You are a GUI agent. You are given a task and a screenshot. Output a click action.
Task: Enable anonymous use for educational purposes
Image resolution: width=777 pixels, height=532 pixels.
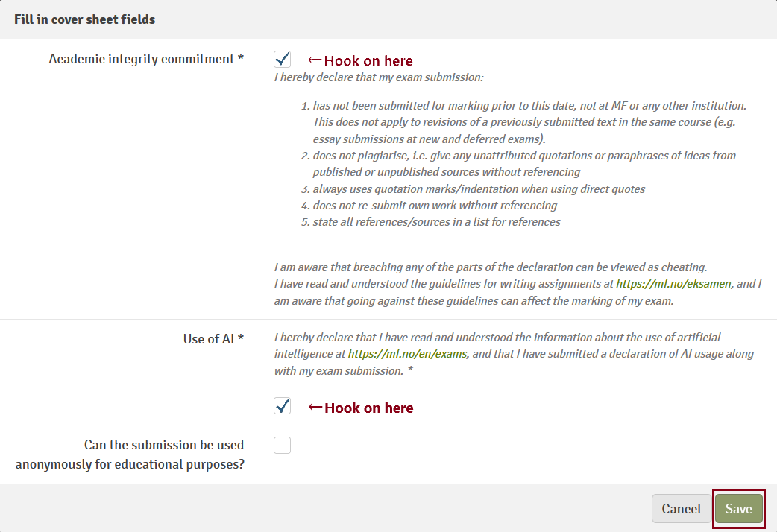[282, 446]
